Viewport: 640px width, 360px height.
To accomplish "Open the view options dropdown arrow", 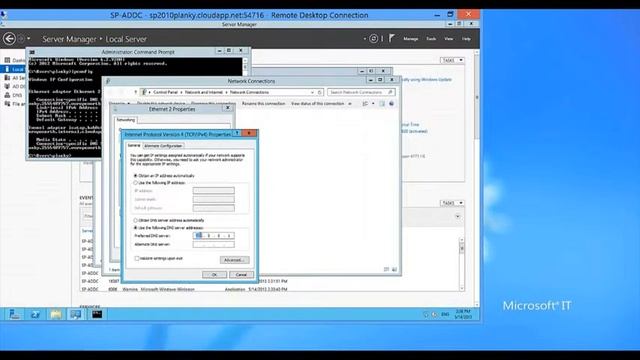I will (x=373, y=104).
